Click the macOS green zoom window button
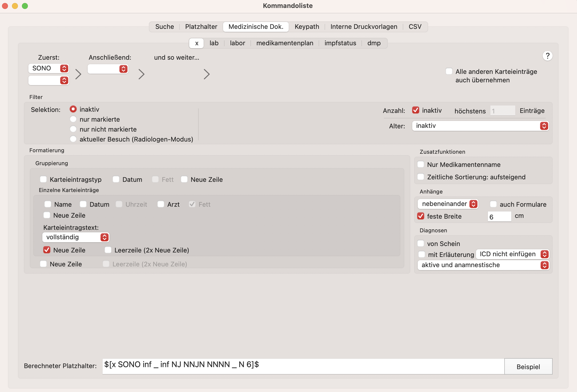 (x=25, y=6)
